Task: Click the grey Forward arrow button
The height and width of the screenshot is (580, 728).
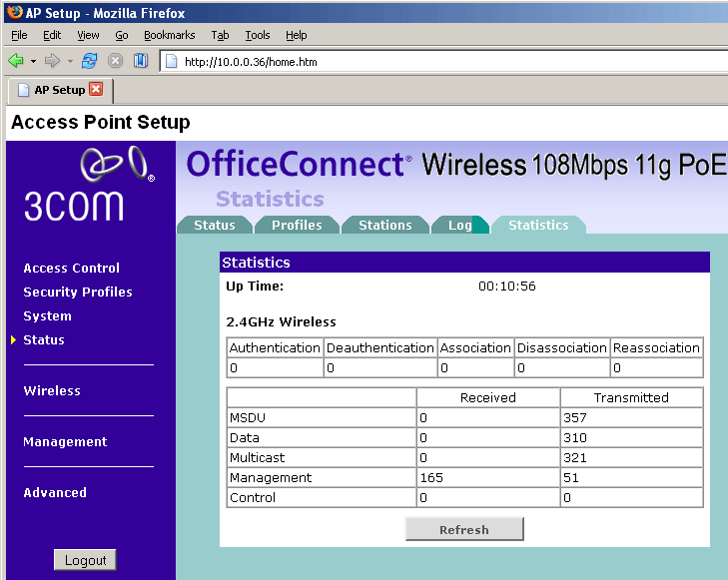Action: tap(52, 61)
